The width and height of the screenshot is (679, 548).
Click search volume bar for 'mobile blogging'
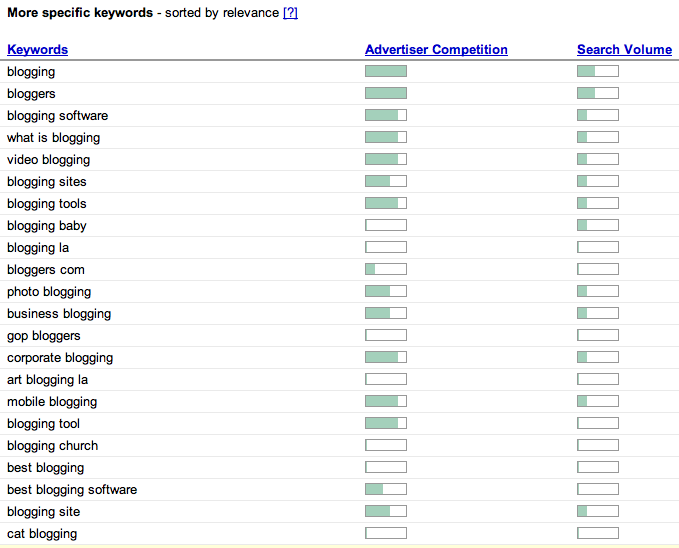[x=598, y=401]
